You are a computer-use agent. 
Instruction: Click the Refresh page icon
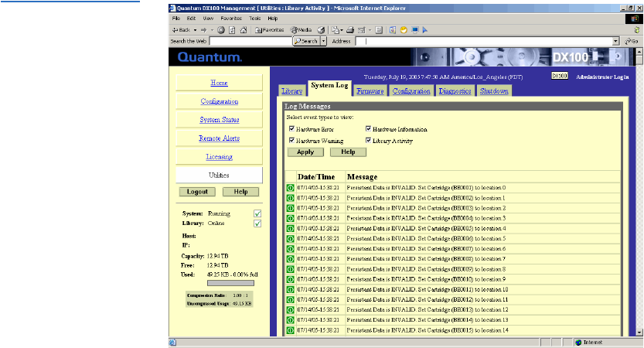pos(232,29)
